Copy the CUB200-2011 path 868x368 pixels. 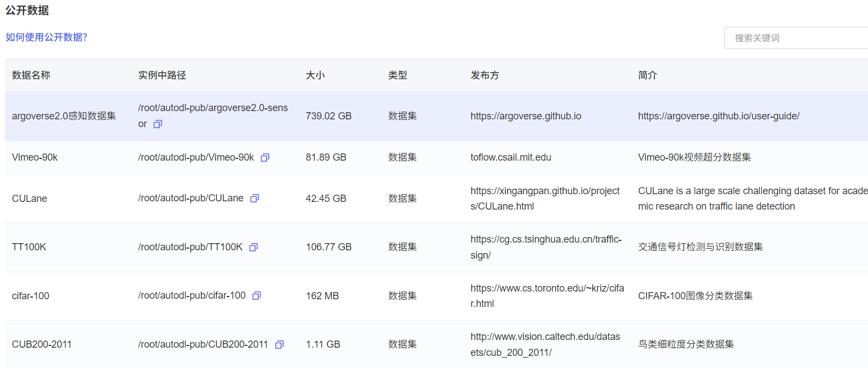click(x=279, y=345)
